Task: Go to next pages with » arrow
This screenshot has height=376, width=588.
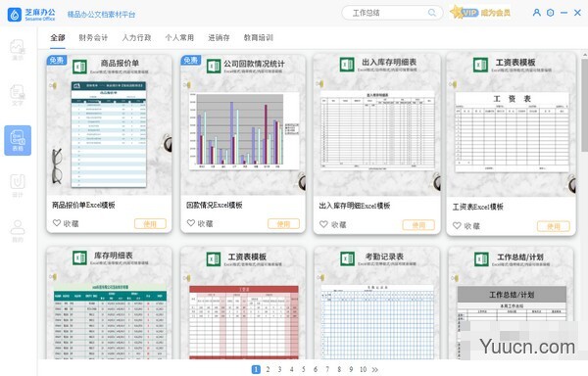Action: [x=375, y=369]
